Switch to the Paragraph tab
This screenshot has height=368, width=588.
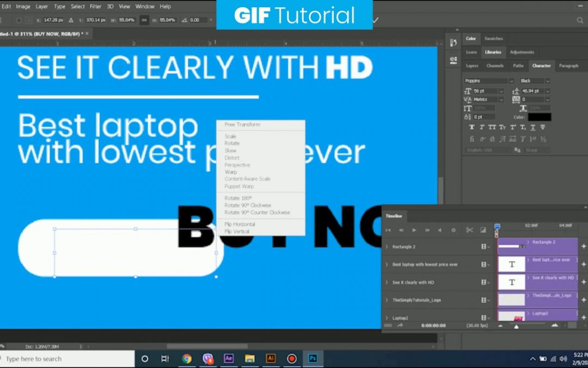click(x=568, y=66)
